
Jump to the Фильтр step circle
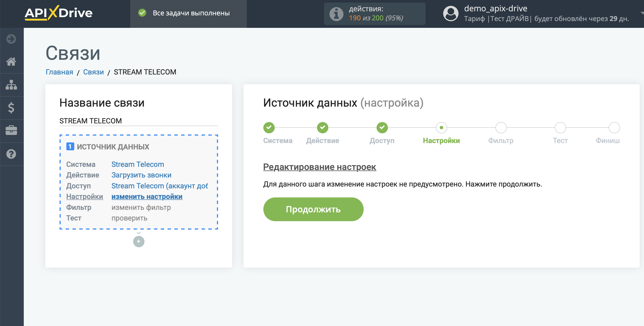click(x=501, y=127)
